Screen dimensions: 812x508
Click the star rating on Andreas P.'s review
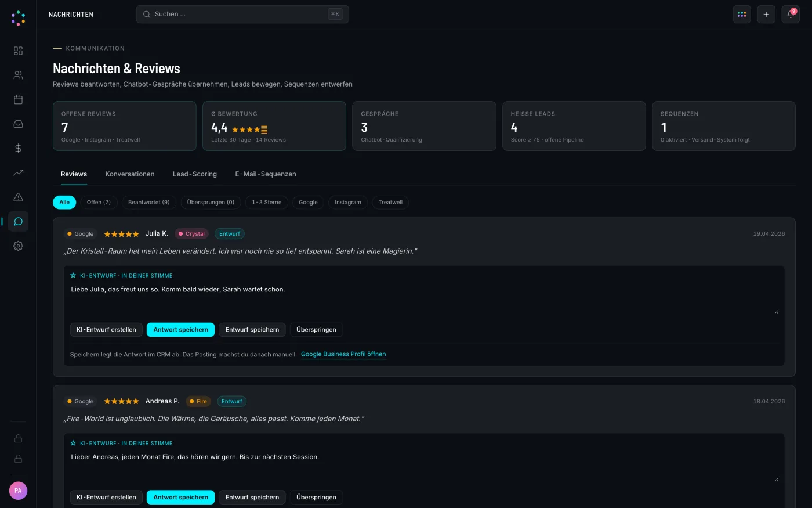[121, 402]
